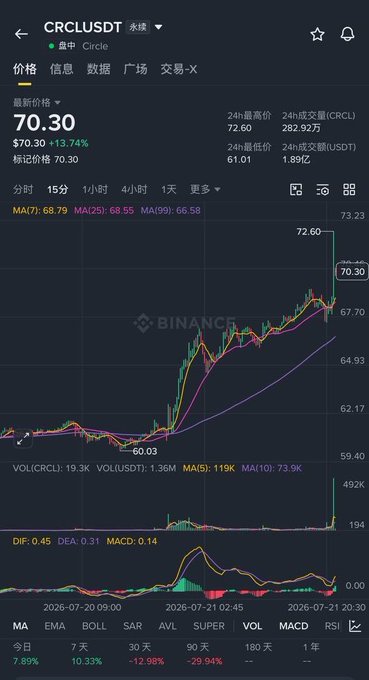The width and height of the screenshot is (369, 680).
Task: Click the 24h最低价 value 61.01
Action: pos(239,160)
